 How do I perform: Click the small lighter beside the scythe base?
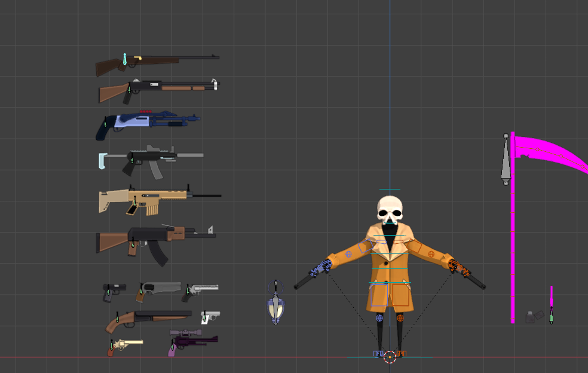pyautogui.click(x=531, y=317)
